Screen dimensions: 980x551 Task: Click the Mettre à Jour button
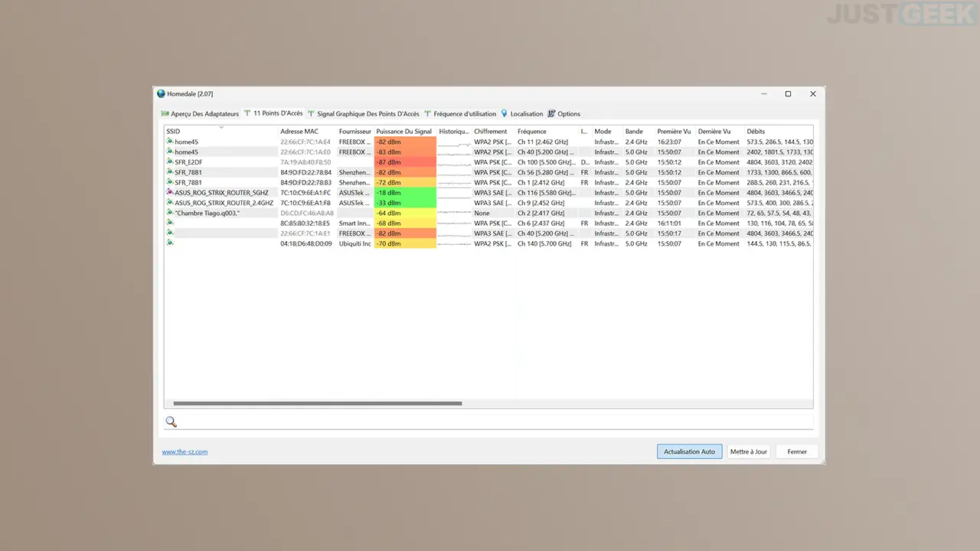click(749, 452)
